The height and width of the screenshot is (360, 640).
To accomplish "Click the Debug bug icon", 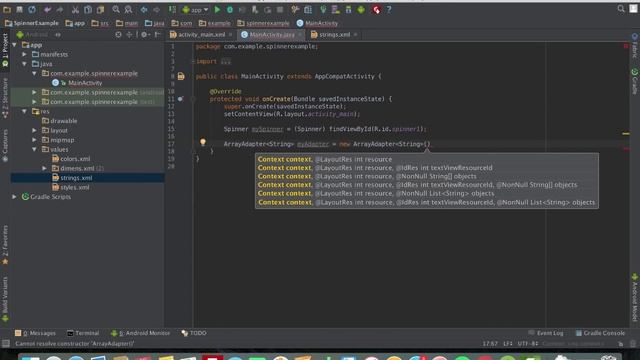I will pyautogui.click(x=230, y=9).
